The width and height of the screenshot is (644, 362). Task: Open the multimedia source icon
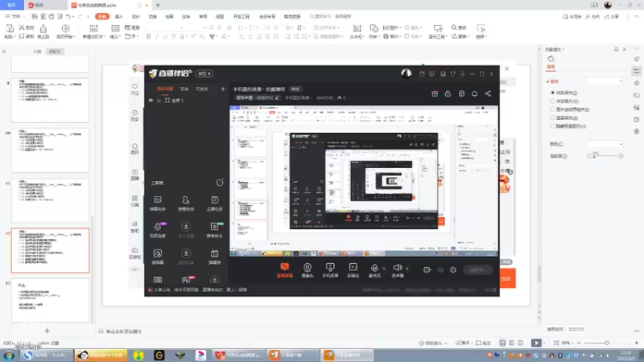click(x=353, y=270)
